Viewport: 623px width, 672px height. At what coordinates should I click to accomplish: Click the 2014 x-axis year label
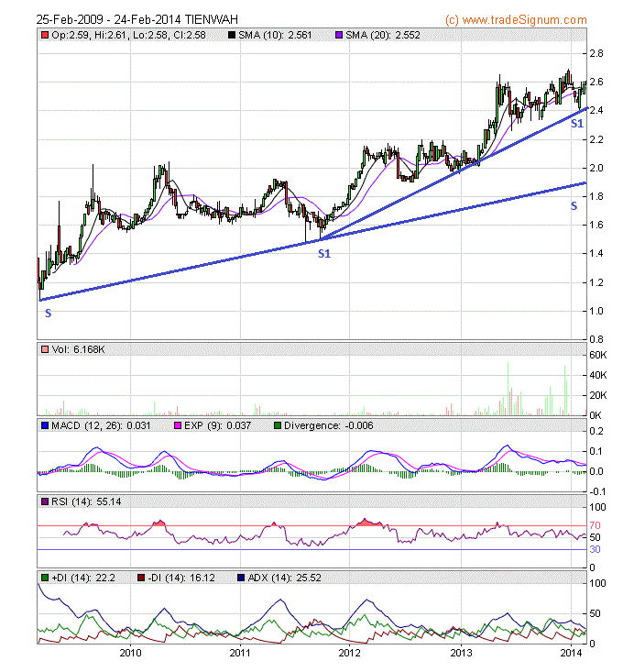click(x=571, y=653)
